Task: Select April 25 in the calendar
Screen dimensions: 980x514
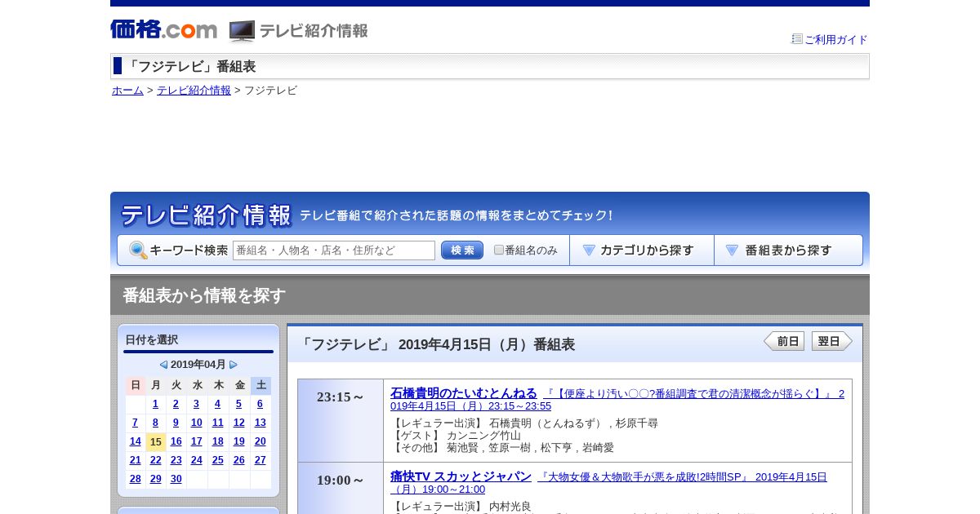Action: click(x=217, y=460)
